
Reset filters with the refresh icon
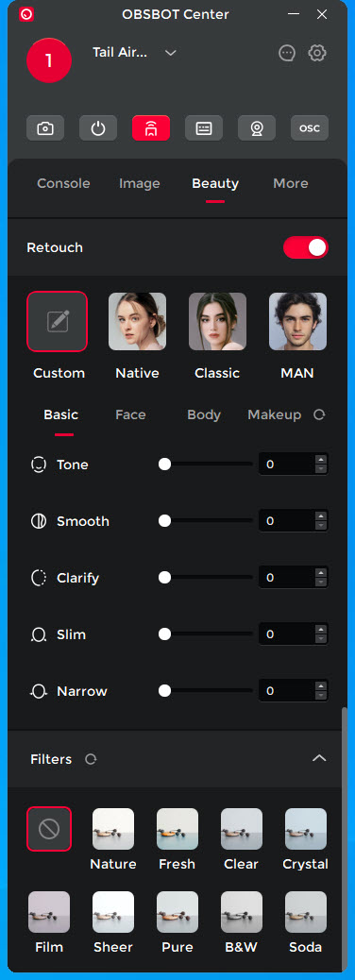(91, 759)
